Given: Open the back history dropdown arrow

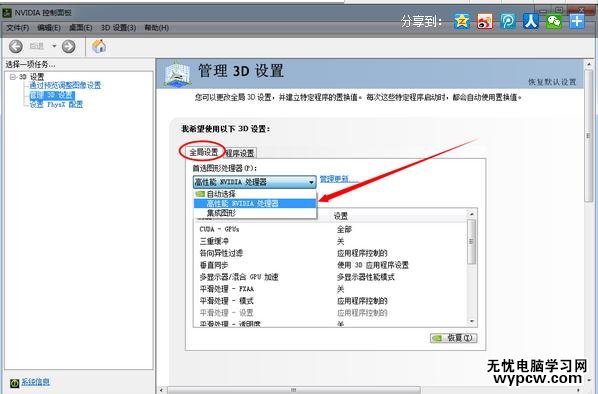Looking at the screenshot, I should 54,47.
